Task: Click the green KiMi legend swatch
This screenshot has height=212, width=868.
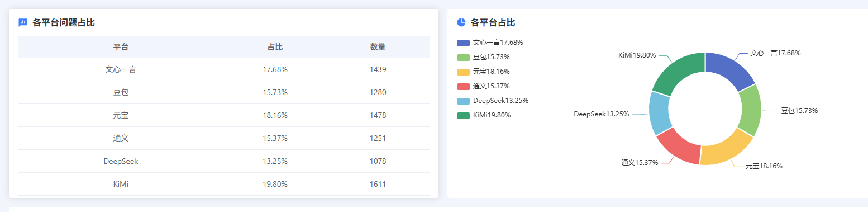Action: [x=463, y=115]
